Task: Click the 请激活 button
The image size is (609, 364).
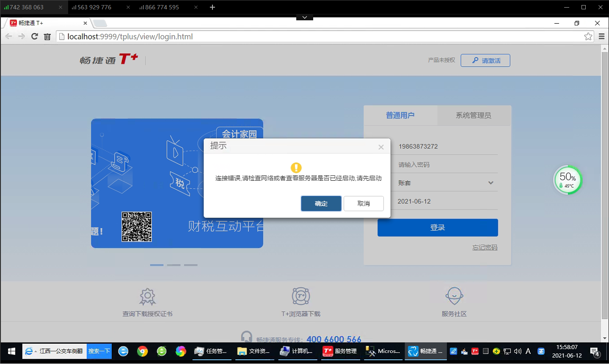Action: pos(485,61)
